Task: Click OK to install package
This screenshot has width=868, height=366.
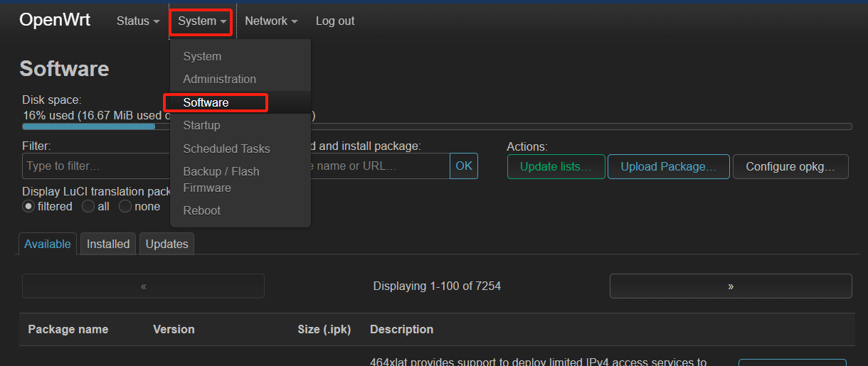Action: point(464,166)
